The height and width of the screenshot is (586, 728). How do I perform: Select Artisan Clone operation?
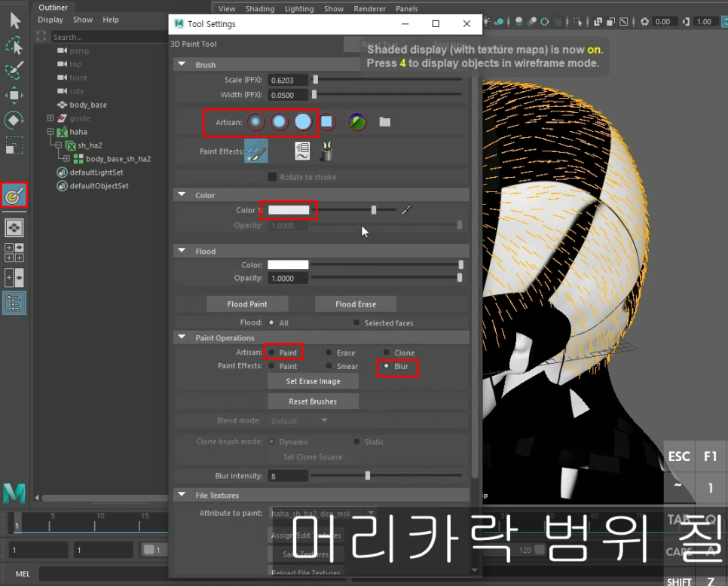coord(387,353)
